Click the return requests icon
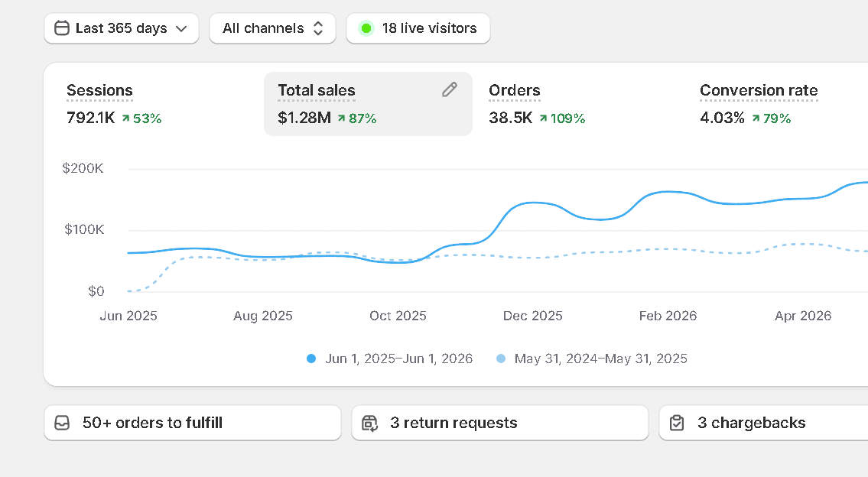 pyautogui.click(x=369, y=423)
